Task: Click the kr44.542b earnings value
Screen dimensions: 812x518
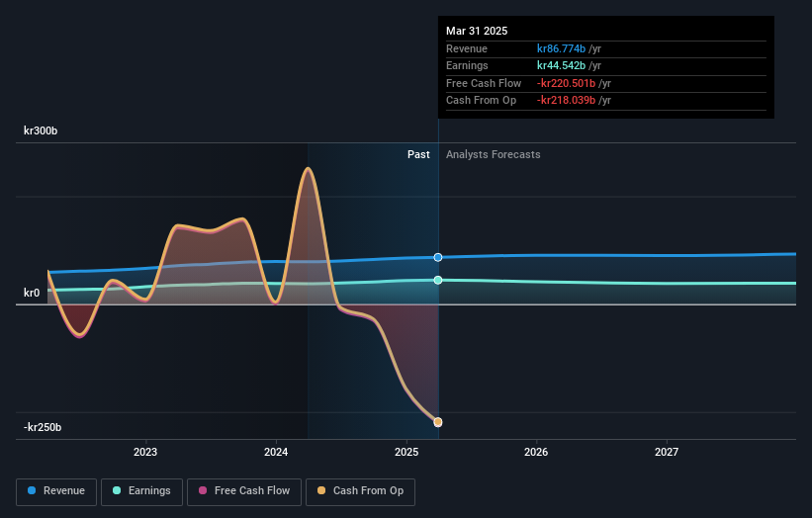Action: coord(561,65)
